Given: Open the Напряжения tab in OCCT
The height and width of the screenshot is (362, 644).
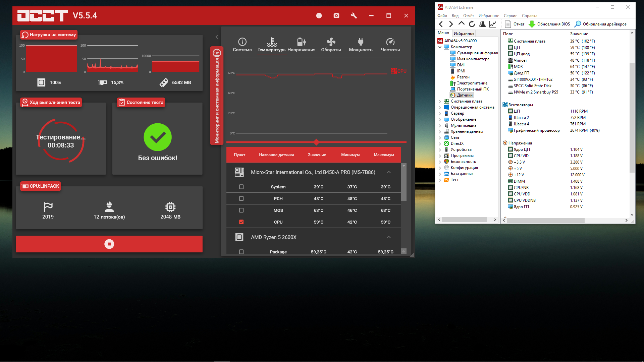Looking at the screenshot, I should pyautogui.click(x=301, y=45).
